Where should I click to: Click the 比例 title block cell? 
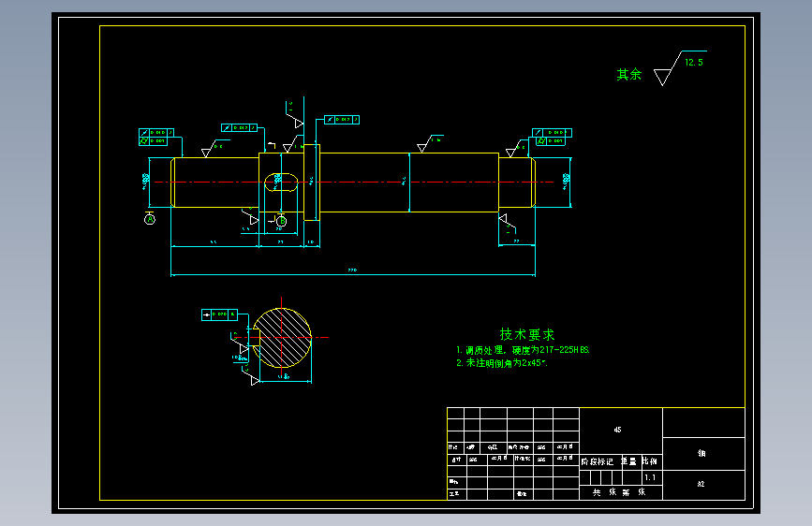click(x=650, y=460)
